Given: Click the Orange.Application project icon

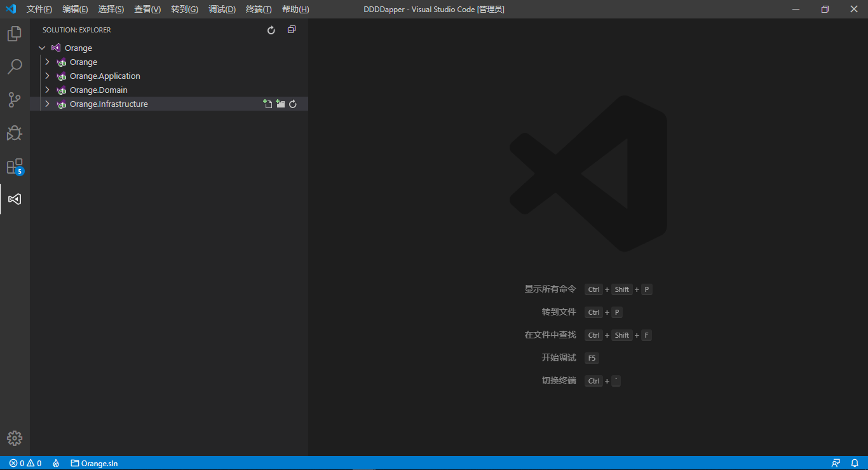Looking at the screenshot, I should click(61, 76).
